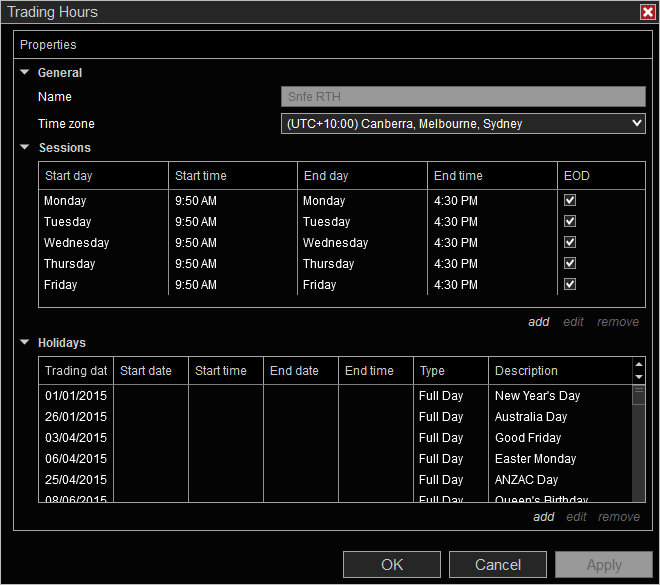Confirm with the OK button

pyautogui.click(x=392, y=565)
